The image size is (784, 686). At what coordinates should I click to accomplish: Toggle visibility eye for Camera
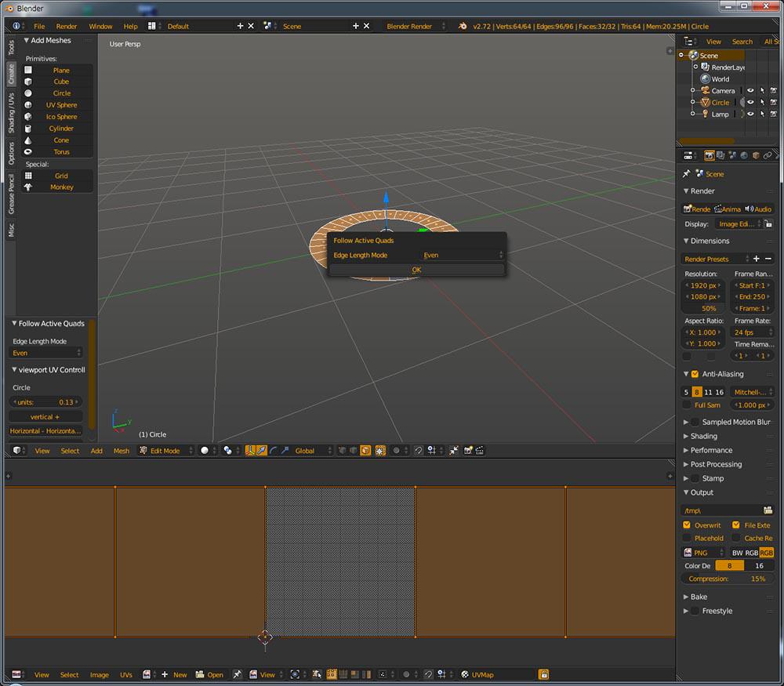(x=750, y=90)
